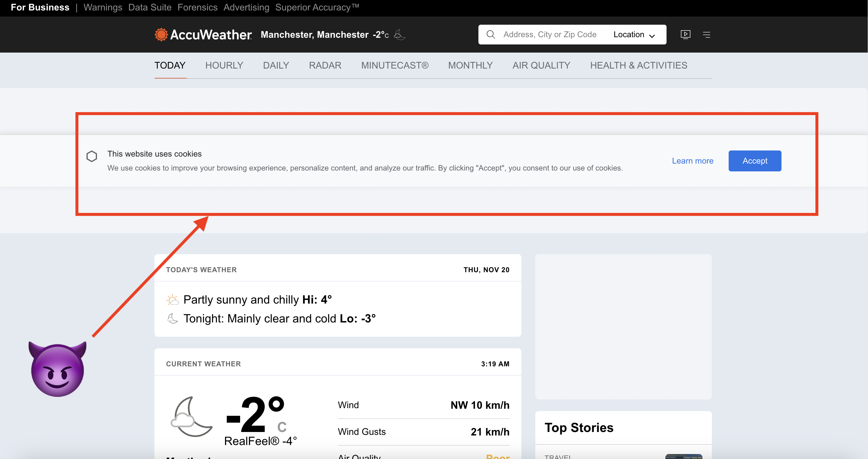Open the Warnings business link

[103, 8]
